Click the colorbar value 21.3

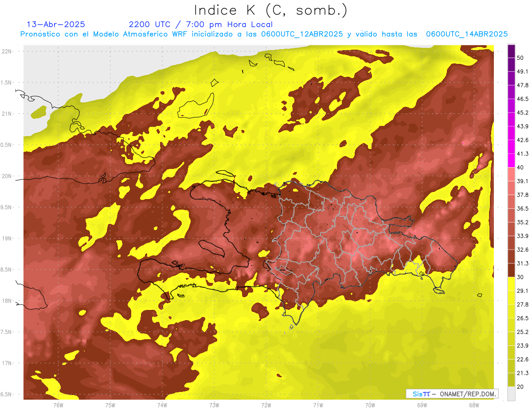pos(523,373)
